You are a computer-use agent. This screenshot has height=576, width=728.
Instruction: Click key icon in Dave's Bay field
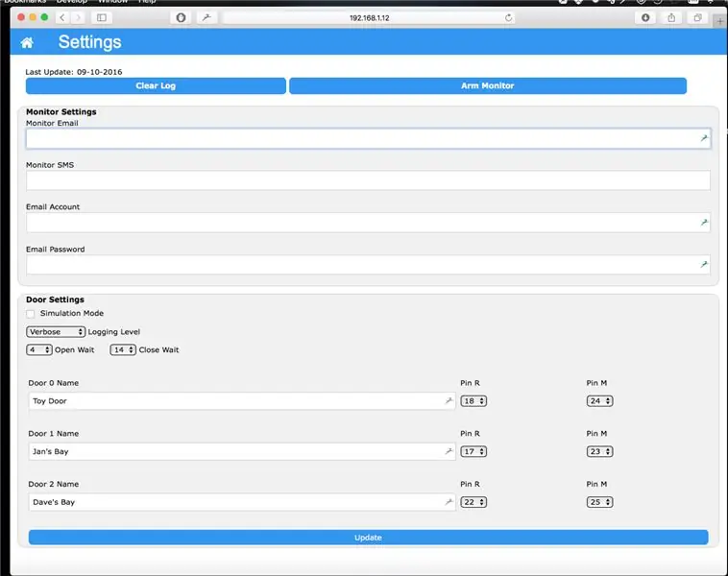click(x=449, y=502)
